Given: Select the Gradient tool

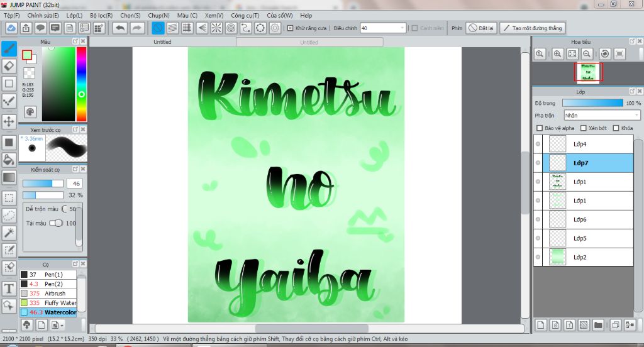Looking at the screenshot, I should point(9,177).
